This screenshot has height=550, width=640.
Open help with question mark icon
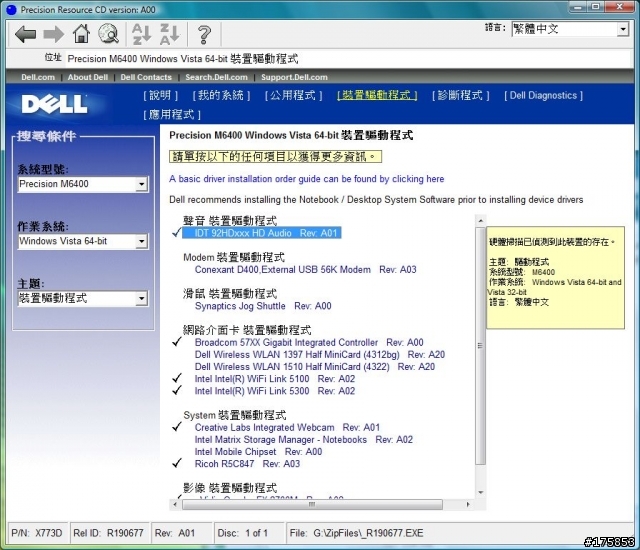pyautogui.click(x=204, y=35)
